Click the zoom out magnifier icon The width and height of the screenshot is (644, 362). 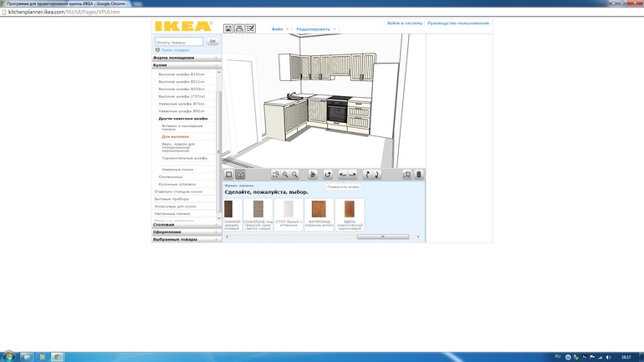point(294,175)
